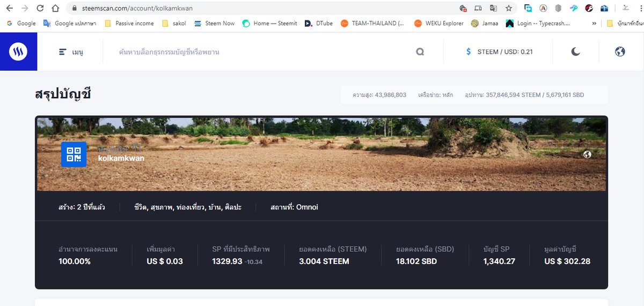The height and width of the screenshot is (306, 644).
Task: Go to browser home page
Action: [56, 8]
